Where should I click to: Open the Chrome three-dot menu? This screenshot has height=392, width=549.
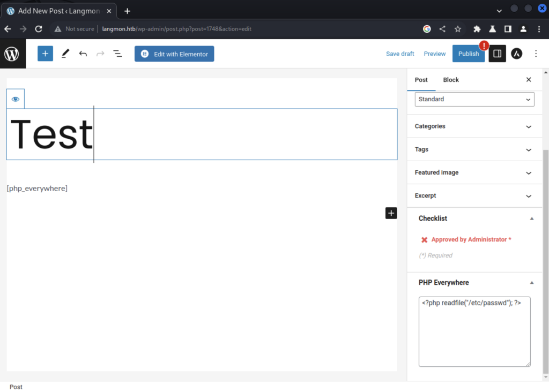point(539,29)
